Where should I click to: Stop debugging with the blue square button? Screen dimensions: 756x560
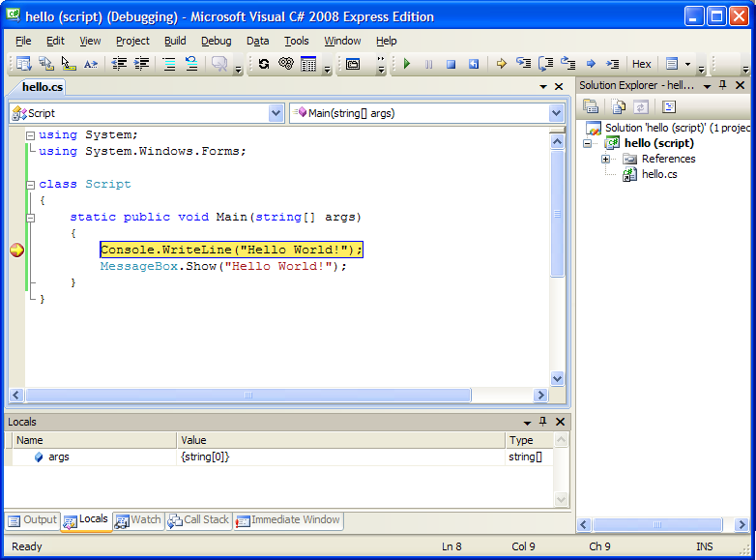coord(451,64)
